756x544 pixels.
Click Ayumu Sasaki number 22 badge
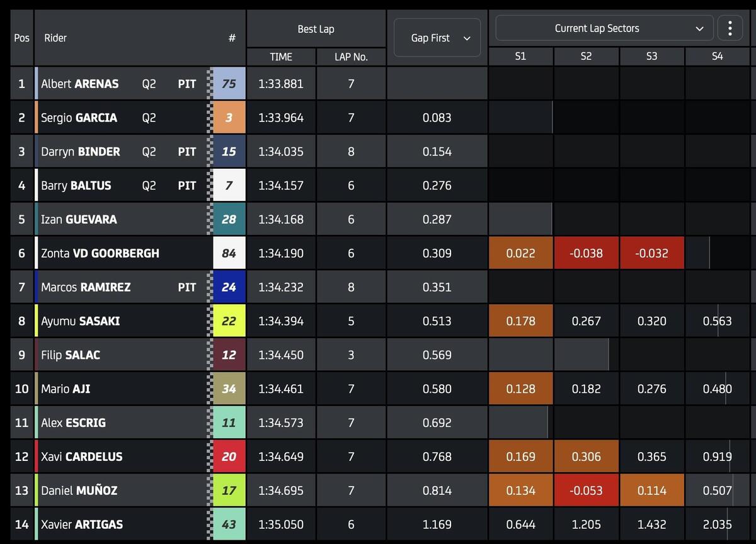pos(229,321)
